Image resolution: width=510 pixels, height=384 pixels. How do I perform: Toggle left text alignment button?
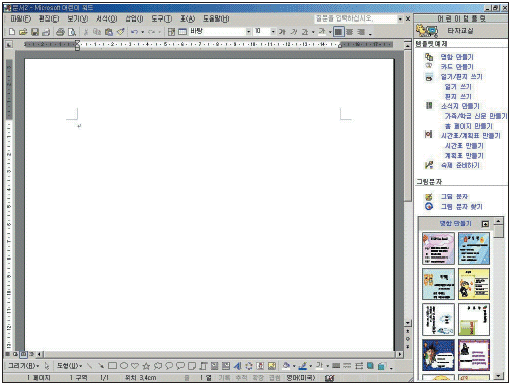tap(338, 32)
